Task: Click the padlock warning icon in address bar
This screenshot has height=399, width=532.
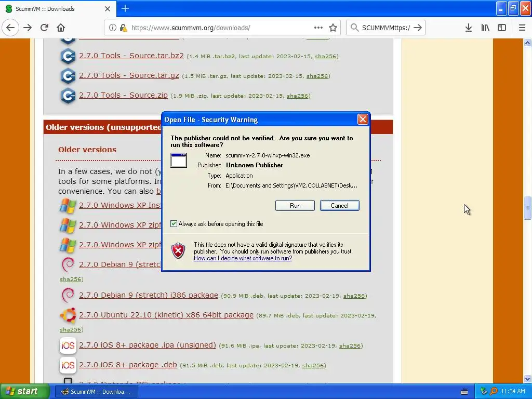Action: pos(123,28)
